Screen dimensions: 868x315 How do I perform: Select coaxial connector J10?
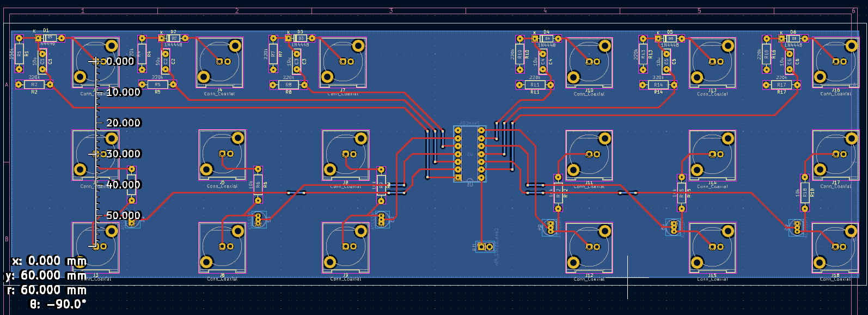pos(589,63)
